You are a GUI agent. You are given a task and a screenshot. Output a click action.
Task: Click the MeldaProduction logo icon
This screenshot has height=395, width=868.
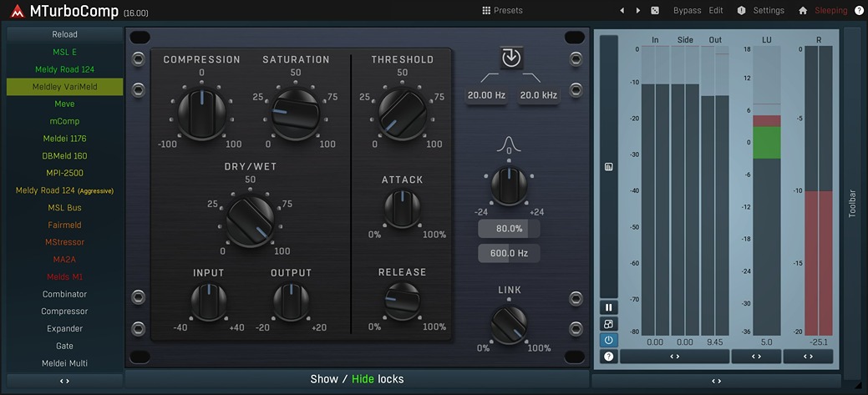pyautogui.click(x=18, y=11)
